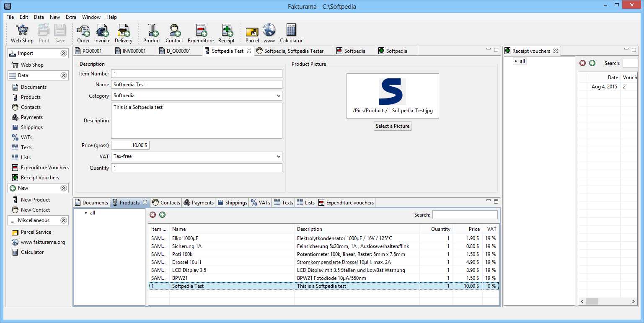
Task: Open the Window menu
Action: coord(91,17)
